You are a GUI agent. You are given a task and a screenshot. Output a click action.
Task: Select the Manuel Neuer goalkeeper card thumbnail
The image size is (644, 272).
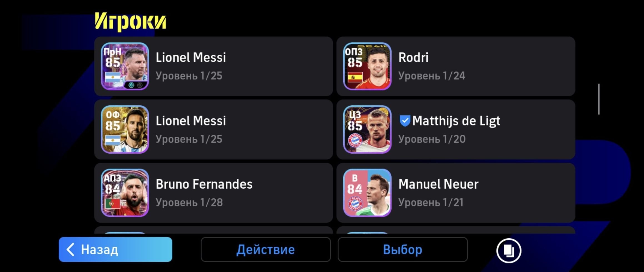point(367,193)
